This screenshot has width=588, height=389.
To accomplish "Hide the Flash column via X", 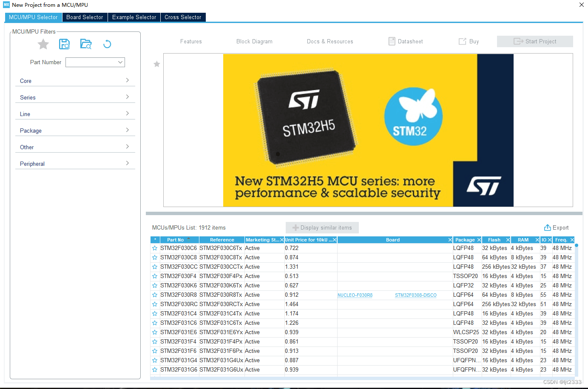I will pyautogui.click(x=508, y=240).
